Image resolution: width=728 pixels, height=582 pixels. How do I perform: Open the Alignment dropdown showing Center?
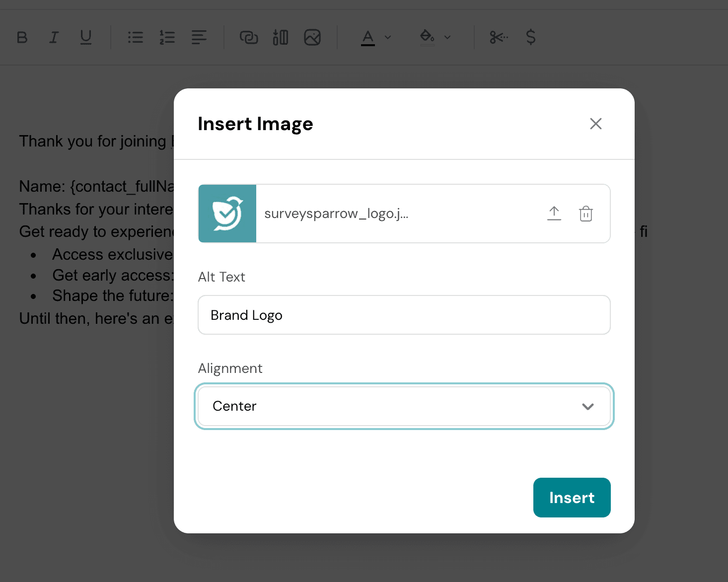click(x=404, y=406)
